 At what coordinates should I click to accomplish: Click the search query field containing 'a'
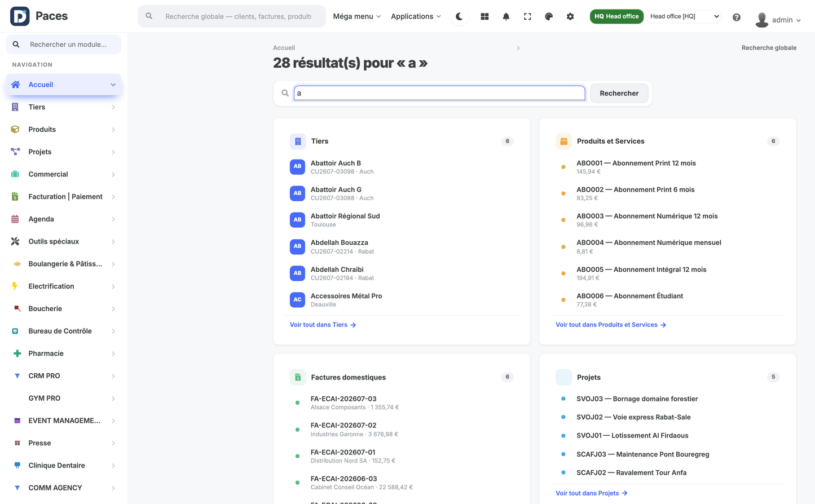[x=439, y=93]
